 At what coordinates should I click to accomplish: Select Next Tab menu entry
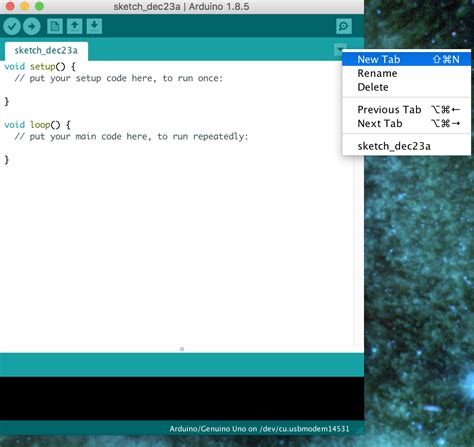pos(407,124)
